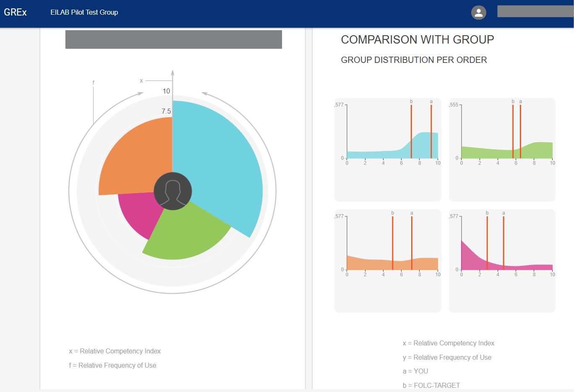Expand the gray header bar above the wheel
The height and width of the screenshot is (392, 574).
173,39
